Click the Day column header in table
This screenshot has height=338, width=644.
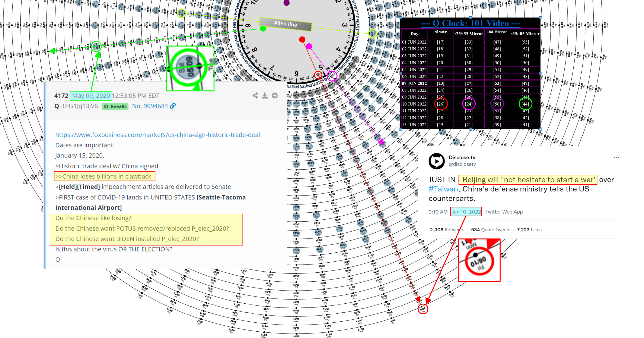(414, 34)
